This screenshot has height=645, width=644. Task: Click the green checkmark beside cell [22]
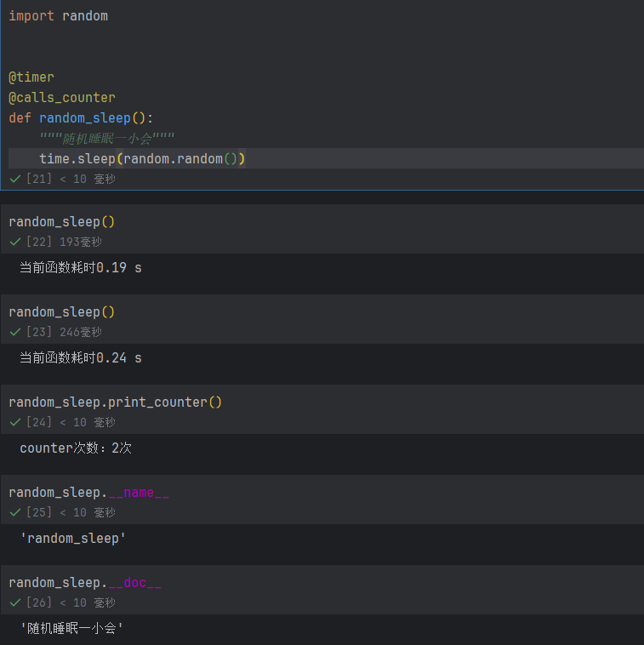click(15, 242)
